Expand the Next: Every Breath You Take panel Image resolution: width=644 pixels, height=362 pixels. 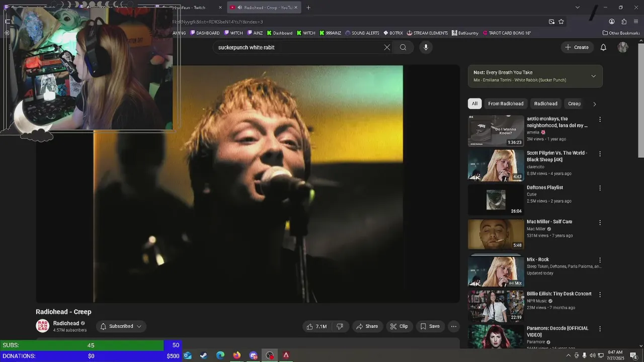coord(593,76)
